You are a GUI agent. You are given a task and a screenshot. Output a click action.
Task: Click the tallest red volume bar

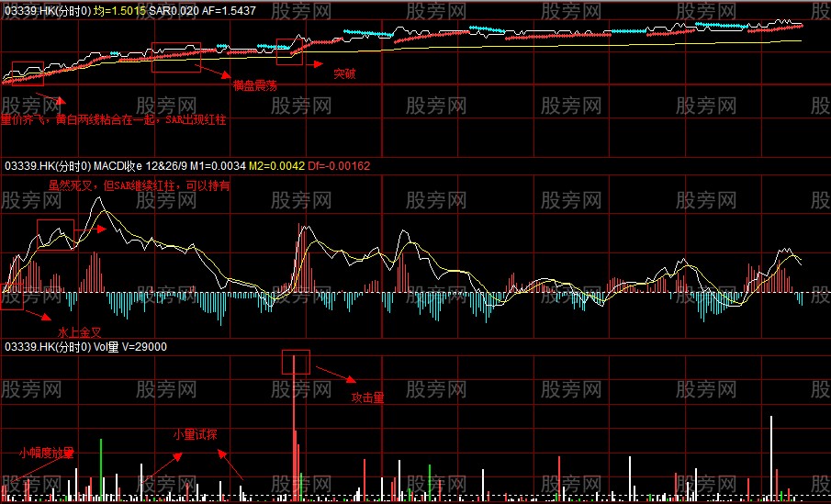294,428
